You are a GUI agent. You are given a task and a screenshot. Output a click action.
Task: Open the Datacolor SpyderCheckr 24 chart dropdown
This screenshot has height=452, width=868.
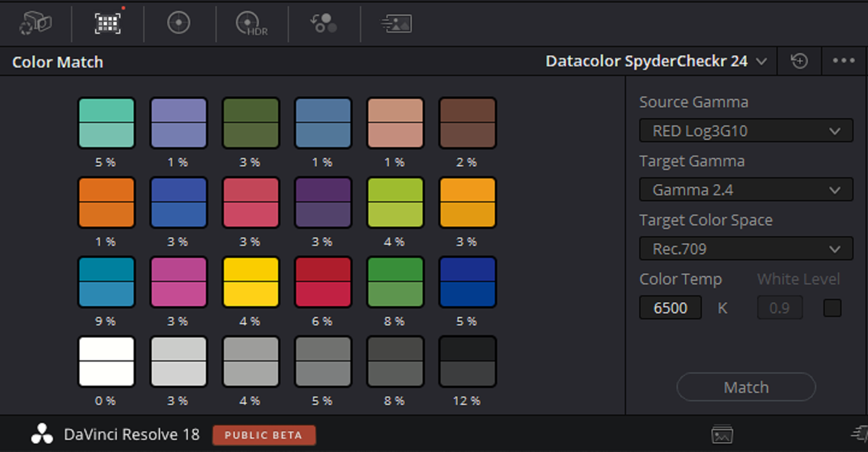pyautogui.click(x=656, y=61)
